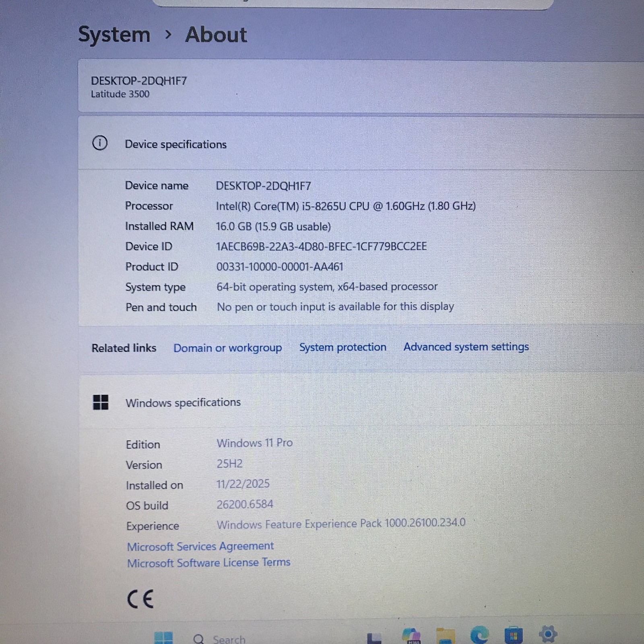Screen dimensions: 644x644
Task: Select the Windows Feature Experience Pack value
Action: click(x=341, y=524)
